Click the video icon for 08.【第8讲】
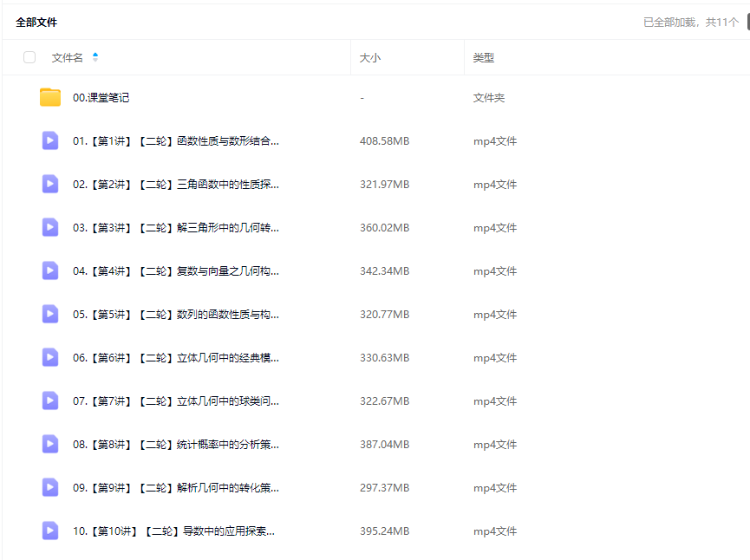The width and height of the screenshot is (750, 560). click(x=50, y=444)
